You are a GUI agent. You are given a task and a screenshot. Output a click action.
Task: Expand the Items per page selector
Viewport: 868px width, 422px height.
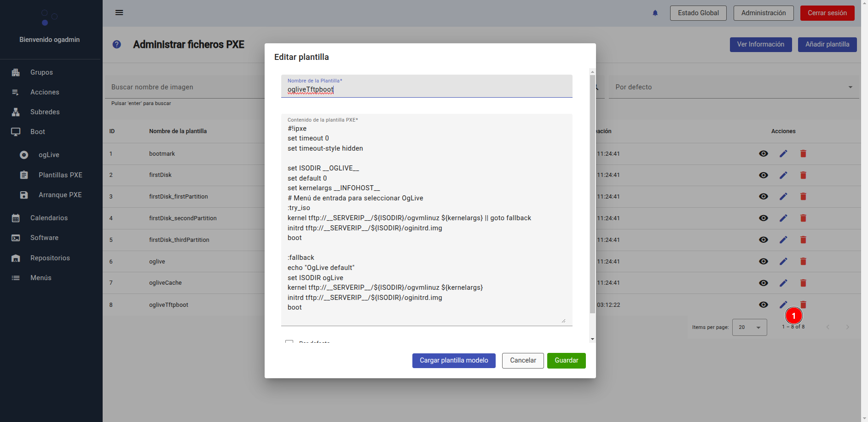coord(749,327)
